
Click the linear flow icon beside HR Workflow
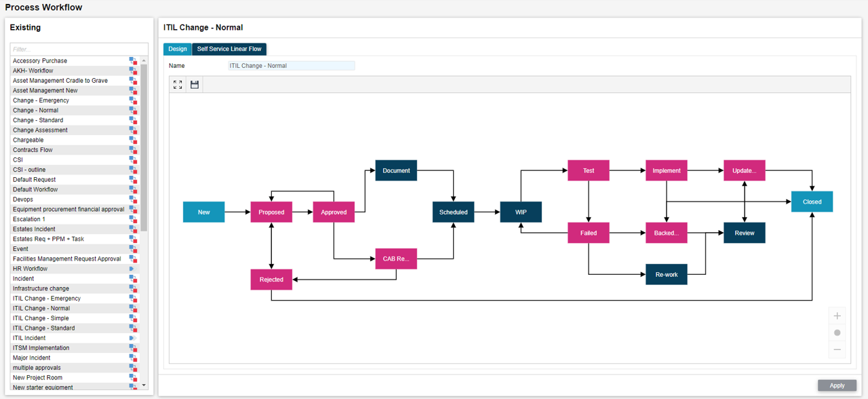coord(132,269)
